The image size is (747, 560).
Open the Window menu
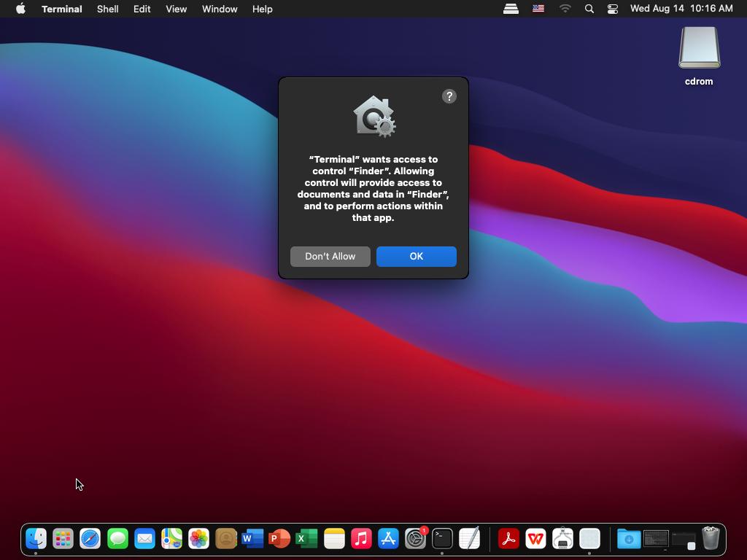coord(220,9)
